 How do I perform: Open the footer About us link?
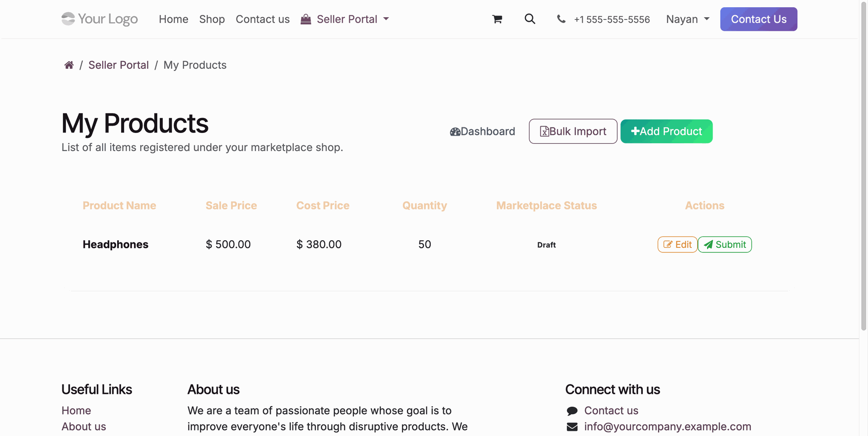(x=84, y=427)
